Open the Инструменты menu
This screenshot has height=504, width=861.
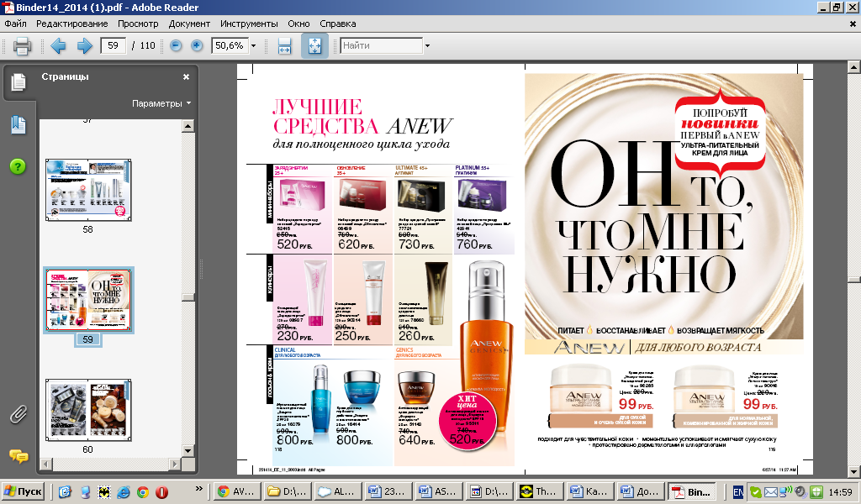pos(249,24)
